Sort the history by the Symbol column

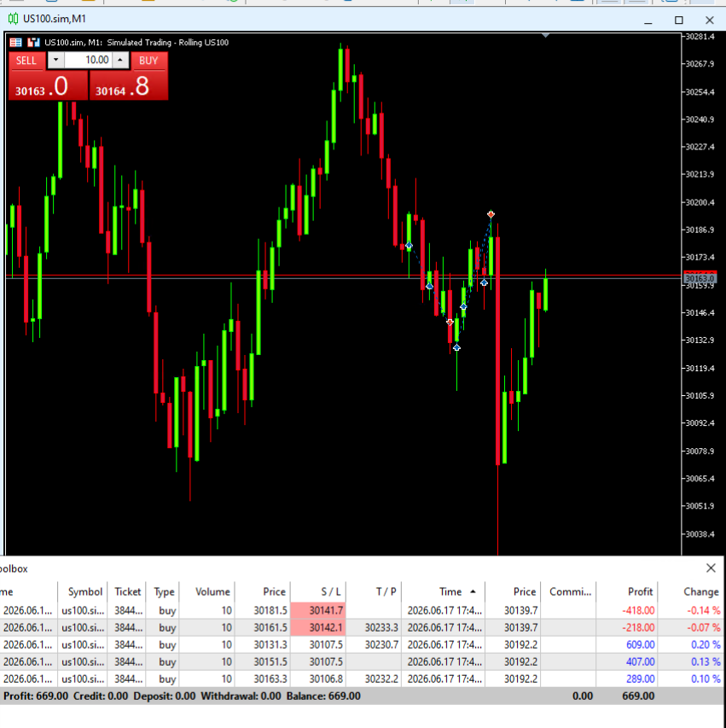(83, 591)
